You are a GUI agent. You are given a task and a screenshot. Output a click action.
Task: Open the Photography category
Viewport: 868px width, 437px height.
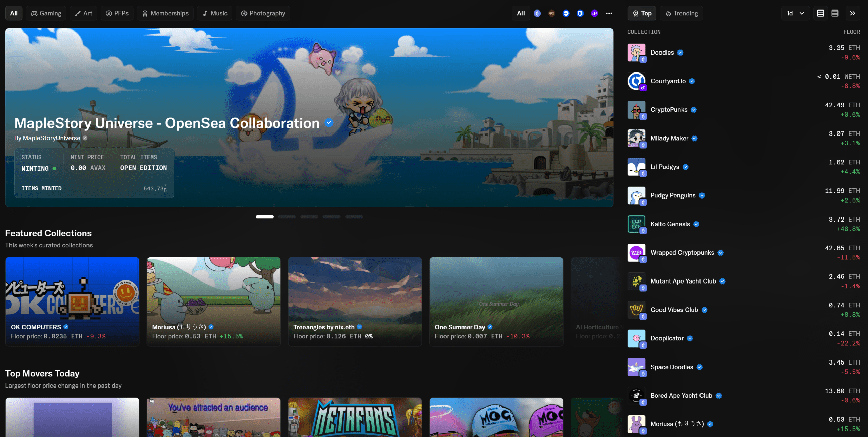pos(263,13)
